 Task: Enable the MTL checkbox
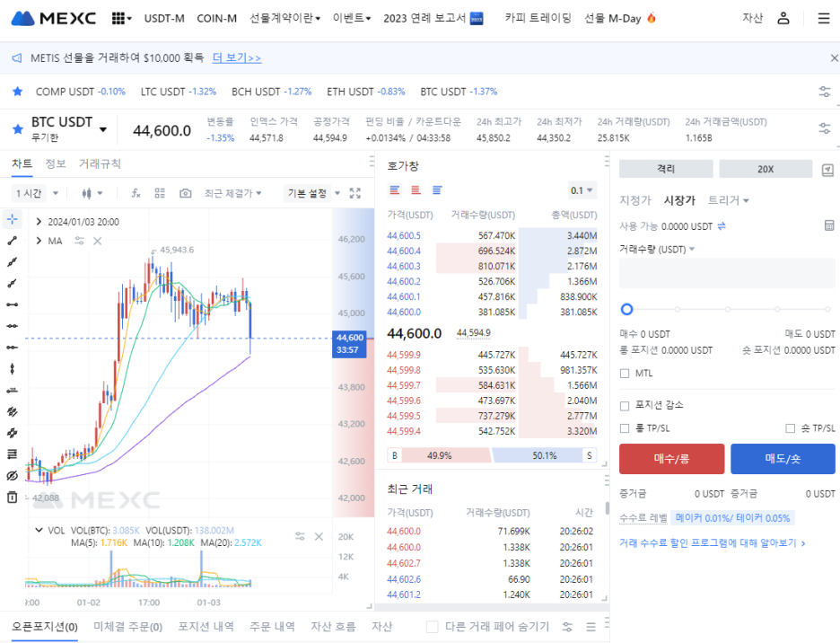tap(625, 374)
